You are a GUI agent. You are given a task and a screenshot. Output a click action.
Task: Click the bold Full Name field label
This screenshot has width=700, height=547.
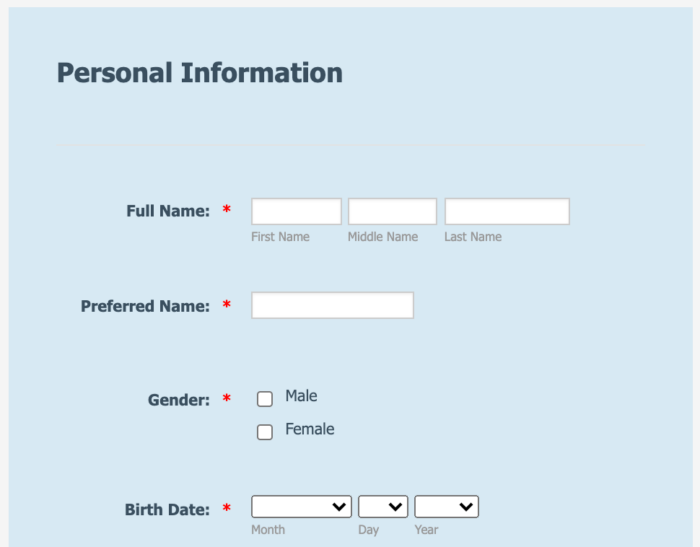pos(168,210)
